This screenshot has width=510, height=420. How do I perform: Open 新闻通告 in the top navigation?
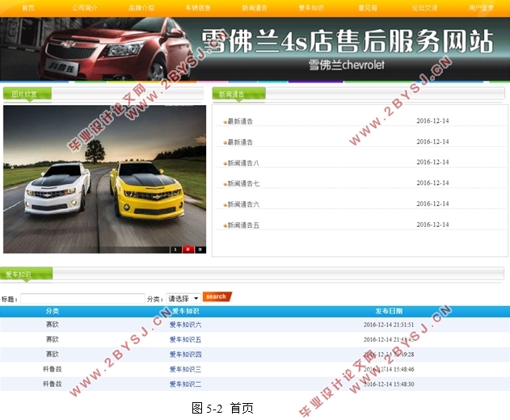255,8
